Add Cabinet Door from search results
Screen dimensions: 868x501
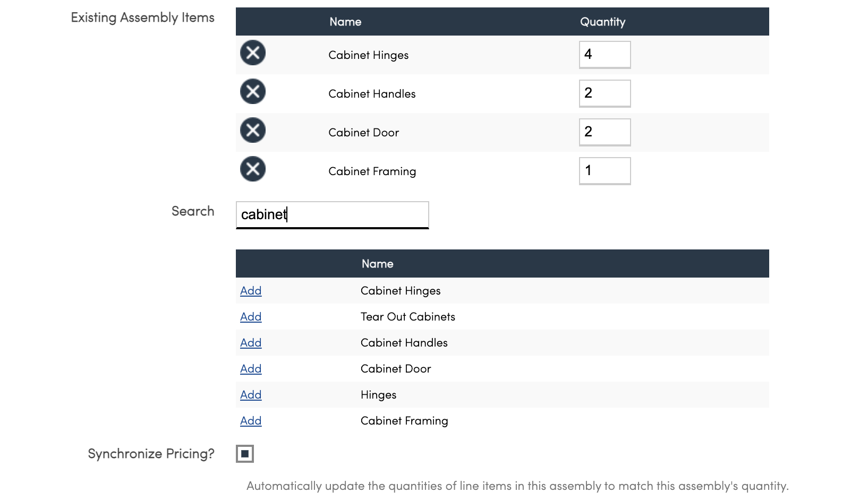click(x=251, y=369)
